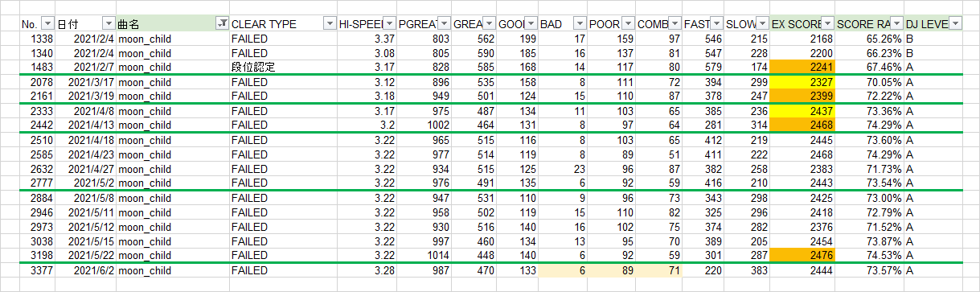Image resolution: width=980 pixels, height=292 pixels.
Task: Open the HI-SPEED column filter arrow
Action: [390, 24]
